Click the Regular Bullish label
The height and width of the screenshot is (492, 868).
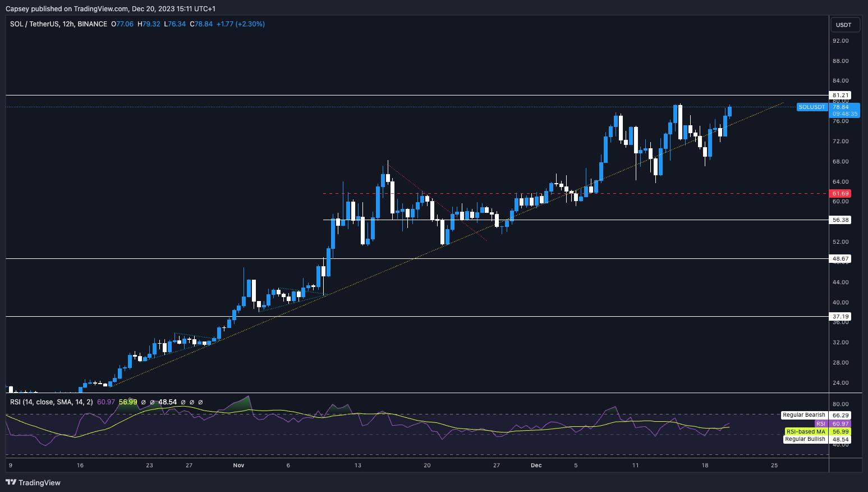click(805, 439)
